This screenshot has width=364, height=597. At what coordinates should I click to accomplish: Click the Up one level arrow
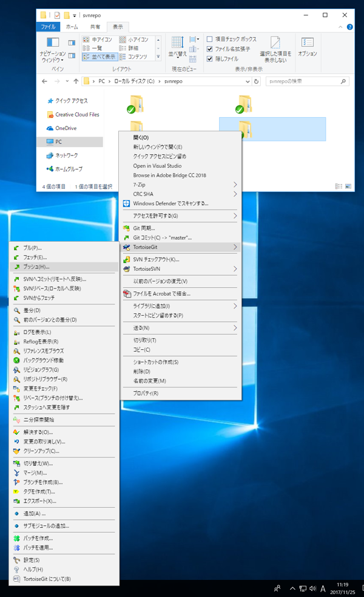point(76,81)
